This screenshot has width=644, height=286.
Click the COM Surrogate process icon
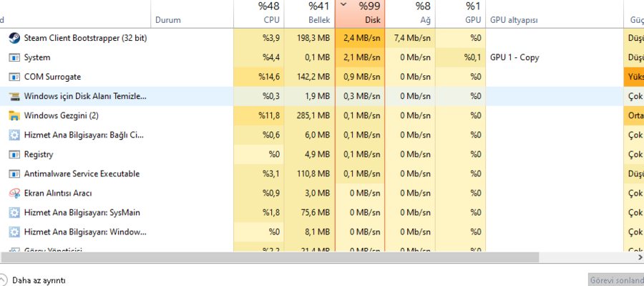14,77
